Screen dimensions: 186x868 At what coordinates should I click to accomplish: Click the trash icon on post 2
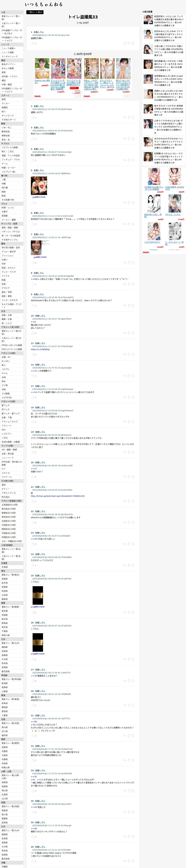[129, 117]
